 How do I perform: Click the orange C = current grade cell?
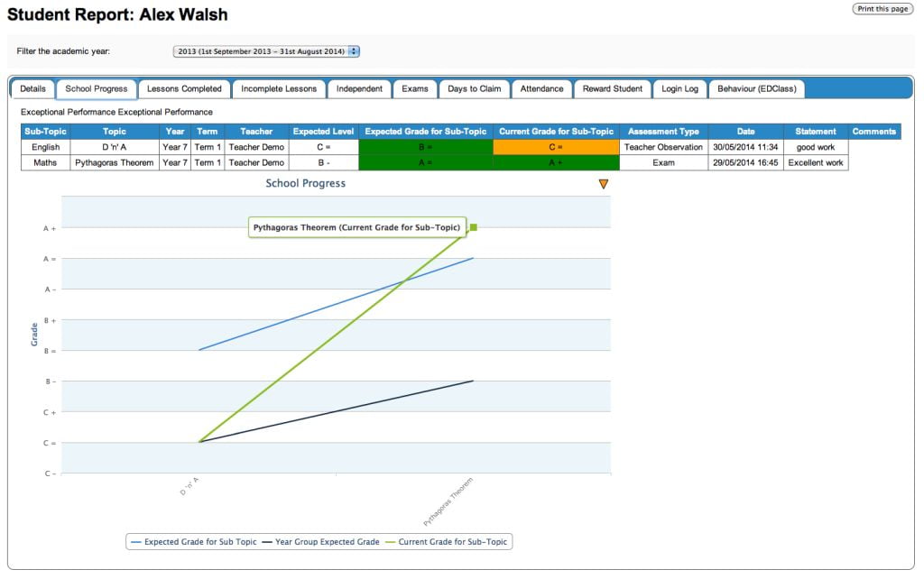[x=556, y=147]
